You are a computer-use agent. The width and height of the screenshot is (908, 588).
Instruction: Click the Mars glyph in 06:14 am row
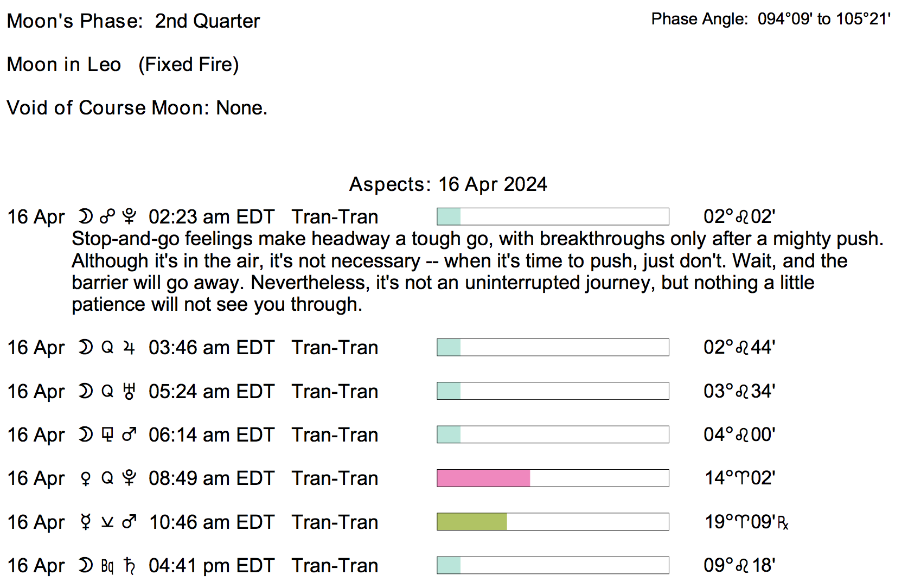tap(129, 434)
